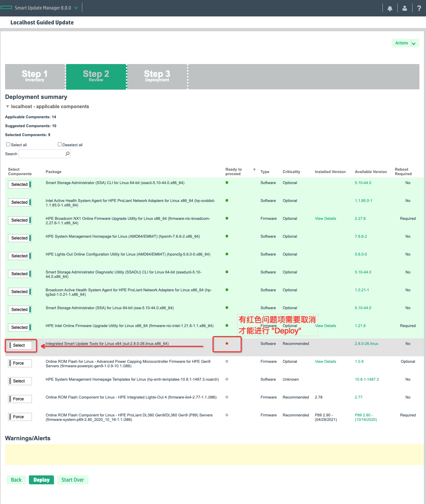
Task: Open the user account icon
Action: tap(405, 8)
